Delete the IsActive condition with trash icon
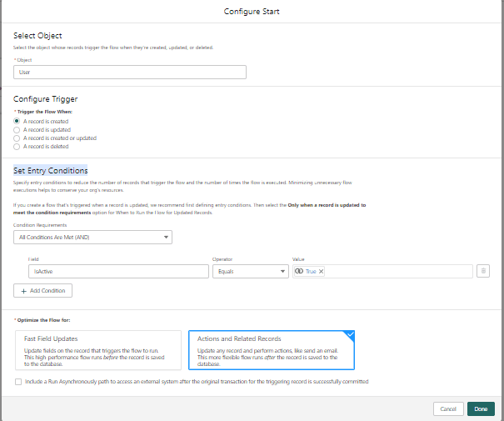The width and height of the screenshot is (504, 421). pyautogui.click(x=483, y=271)
